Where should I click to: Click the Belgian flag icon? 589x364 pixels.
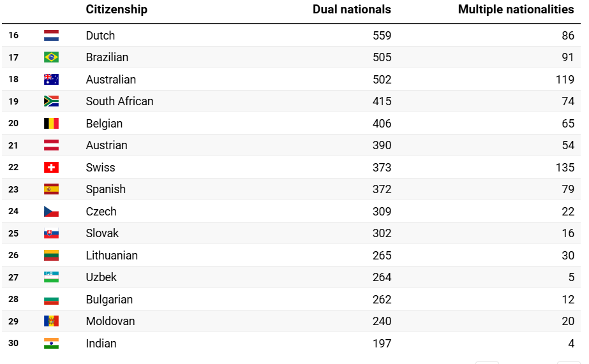(x=51, y=124)
